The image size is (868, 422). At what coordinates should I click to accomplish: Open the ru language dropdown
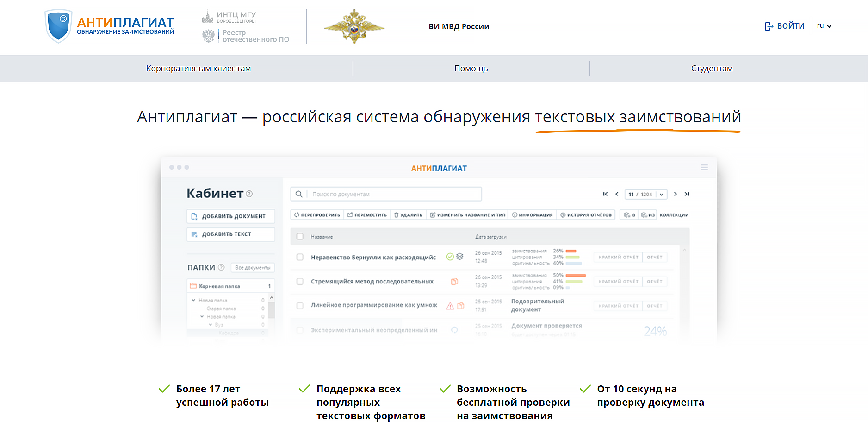(824, 26)
